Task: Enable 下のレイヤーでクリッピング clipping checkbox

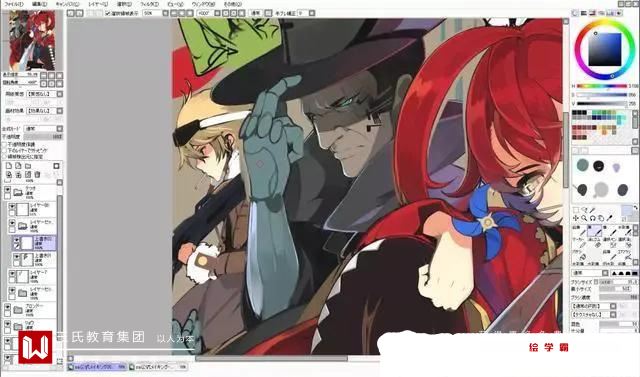Action: (x=4, y=151)
